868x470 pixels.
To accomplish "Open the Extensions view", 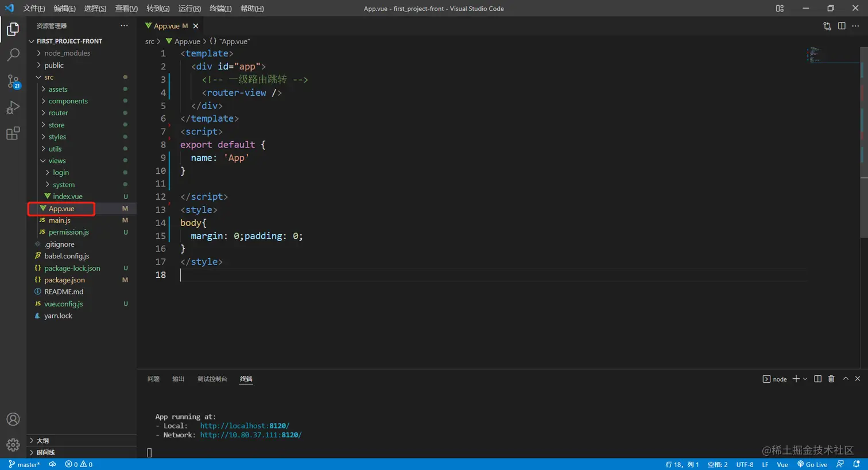I will coord(13,134).
